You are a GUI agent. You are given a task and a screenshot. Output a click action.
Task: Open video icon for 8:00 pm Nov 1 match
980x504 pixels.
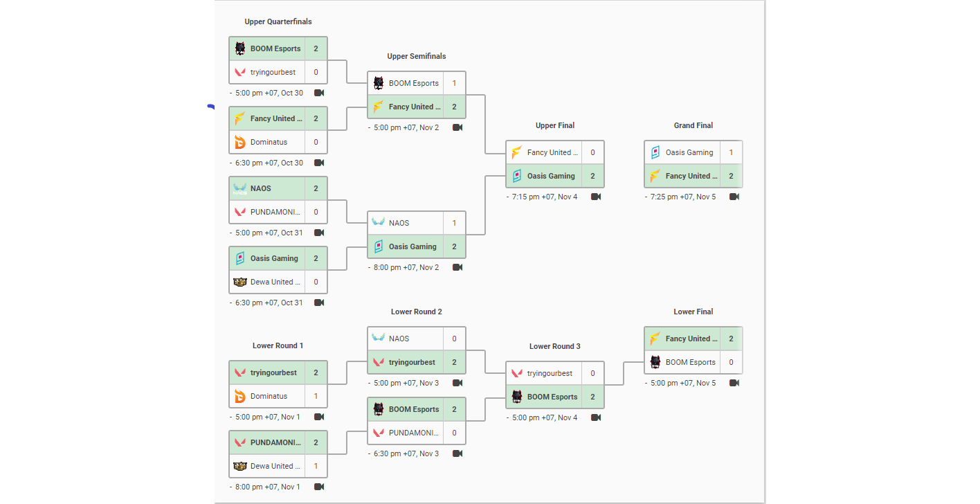click(319, 487)
